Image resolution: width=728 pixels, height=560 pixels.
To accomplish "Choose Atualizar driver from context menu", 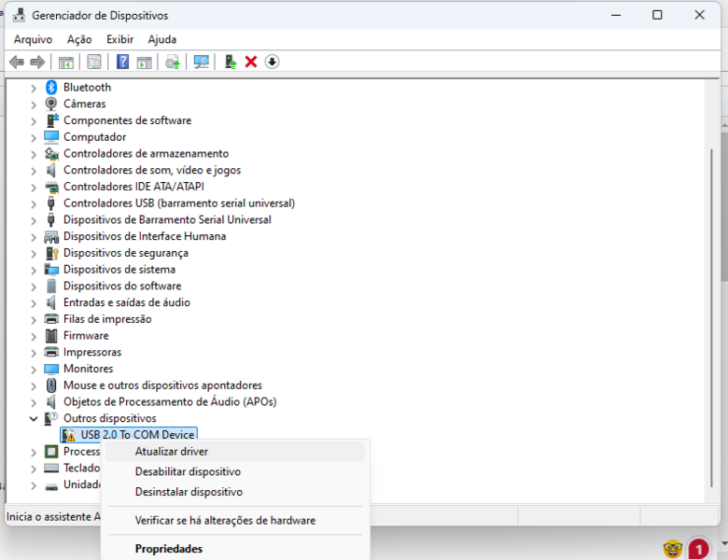I will coord(235,452).
